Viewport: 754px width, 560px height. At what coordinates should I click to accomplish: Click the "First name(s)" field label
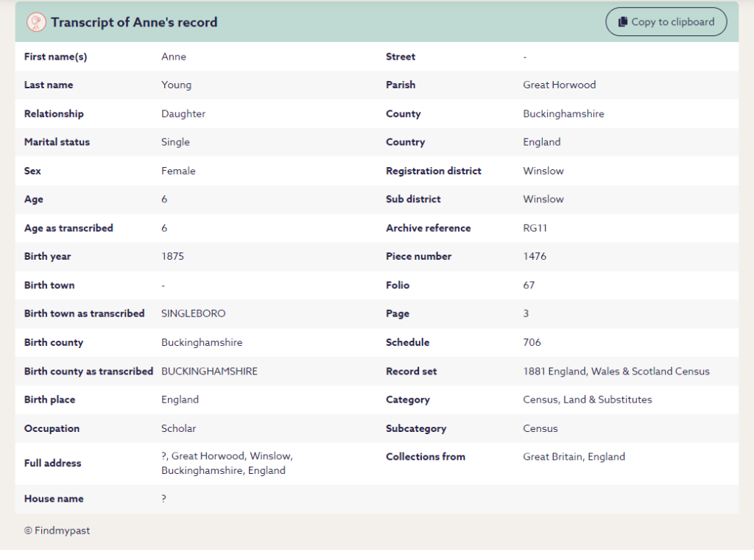56,57
